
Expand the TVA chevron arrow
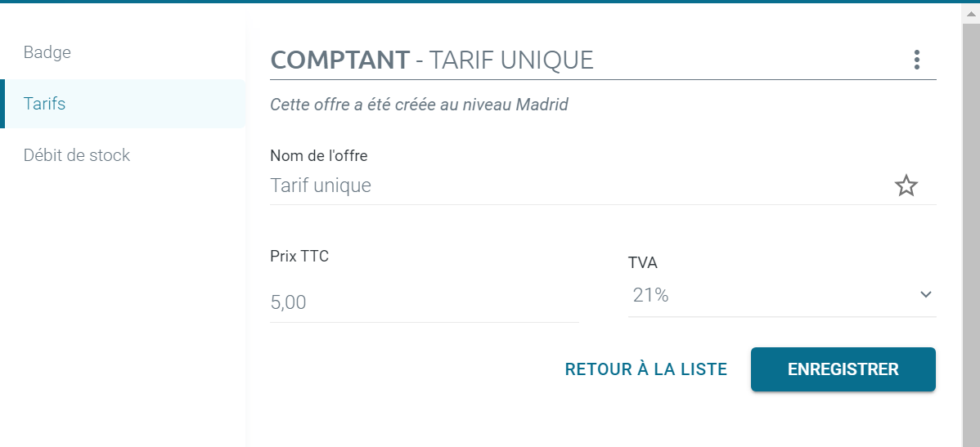925,295
